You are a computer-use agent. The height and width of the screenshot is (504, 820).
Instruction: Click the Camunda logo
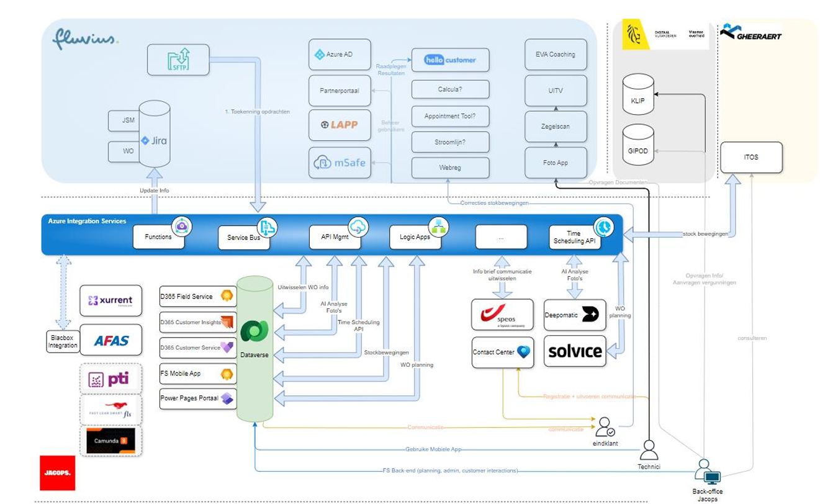pos(110,440)
